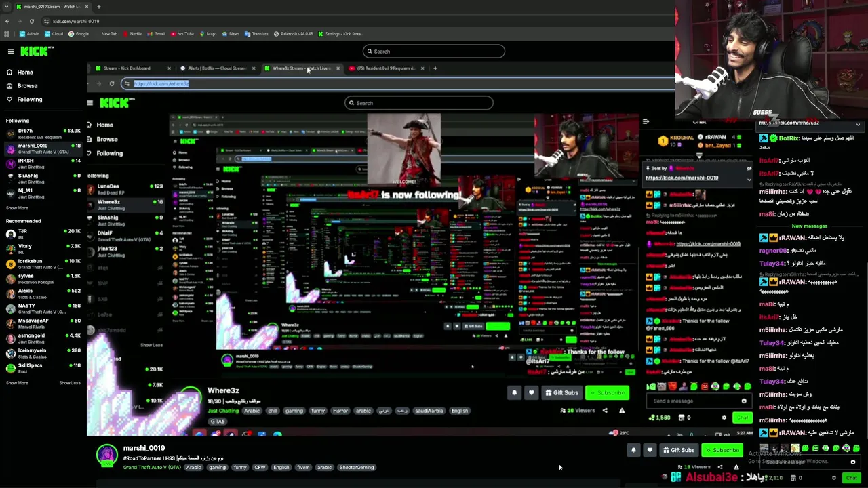Collapse the outer chat panel arrow
This screenshot has height=488, width=868.
pos(858,125)
